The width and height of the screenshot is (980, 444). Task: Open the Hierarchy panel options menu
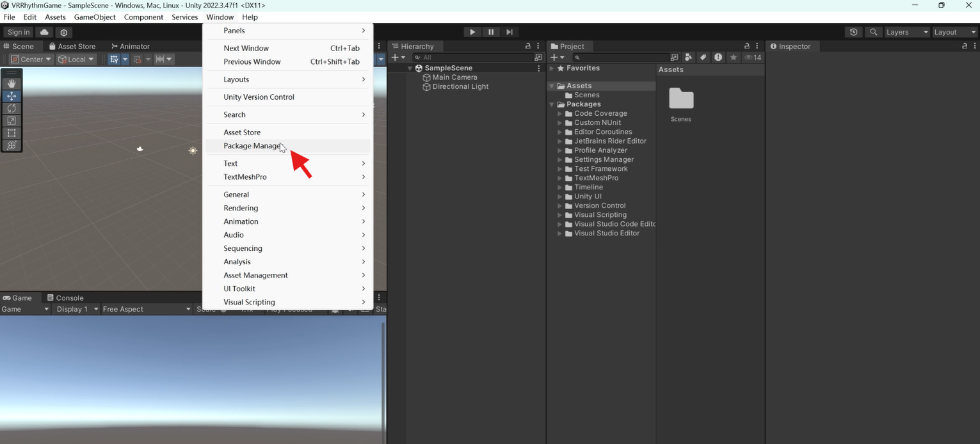(x=539, y=46)
